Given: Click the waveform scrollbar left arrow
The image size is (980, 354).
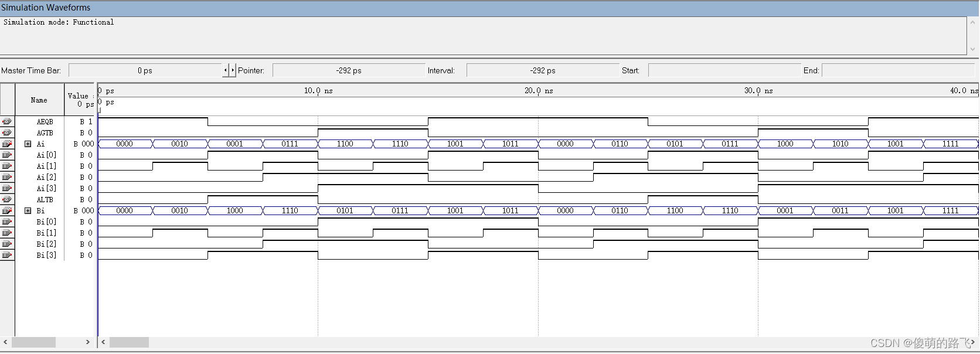Looking at the screenshot, I should 104,342.
